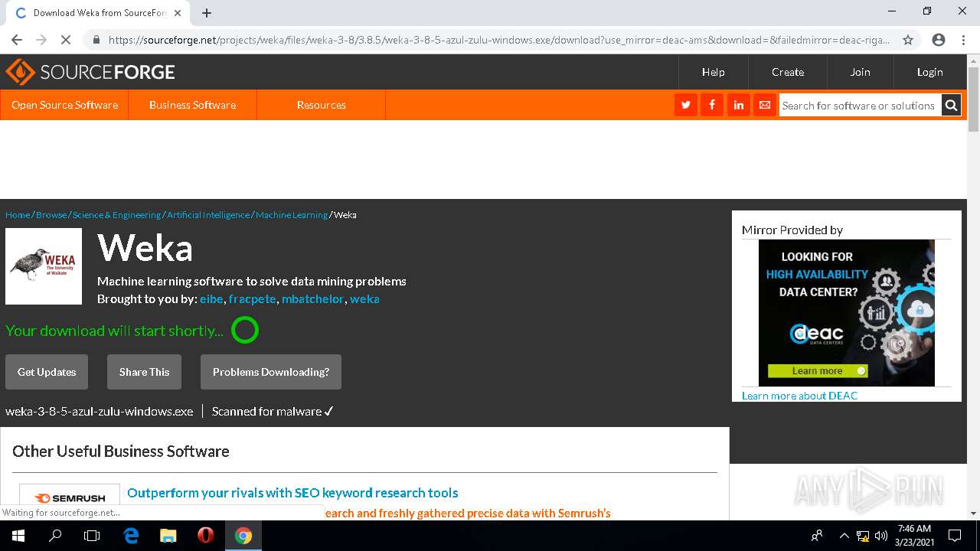Show hidden tray icons chevron

[844, 536]
